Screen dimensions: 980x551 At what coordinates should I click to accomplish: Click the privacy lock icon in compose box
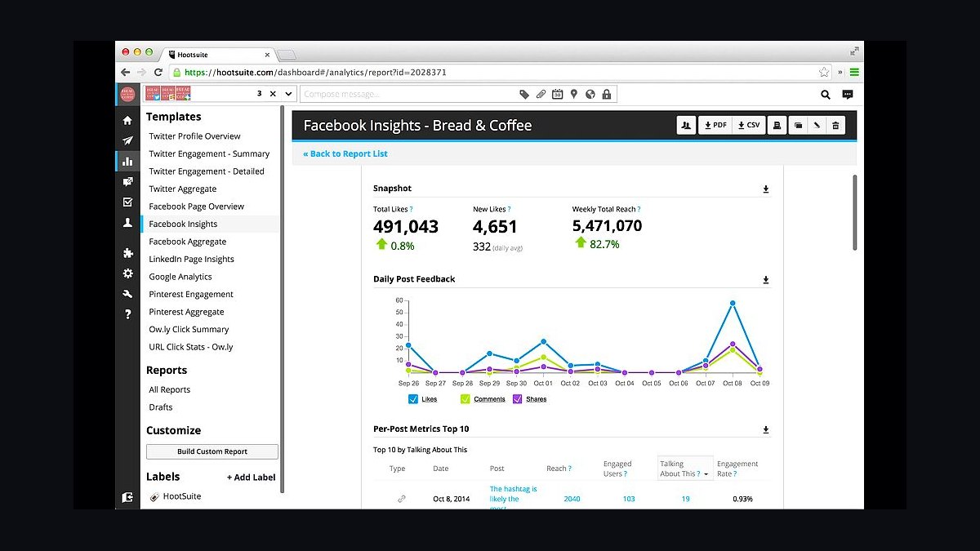click(606, 95)
